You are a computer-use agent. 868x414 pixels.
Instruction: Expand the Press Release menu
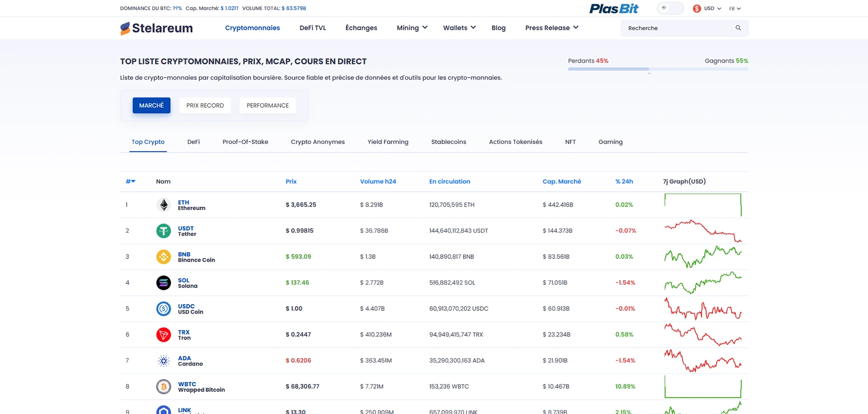552,28
